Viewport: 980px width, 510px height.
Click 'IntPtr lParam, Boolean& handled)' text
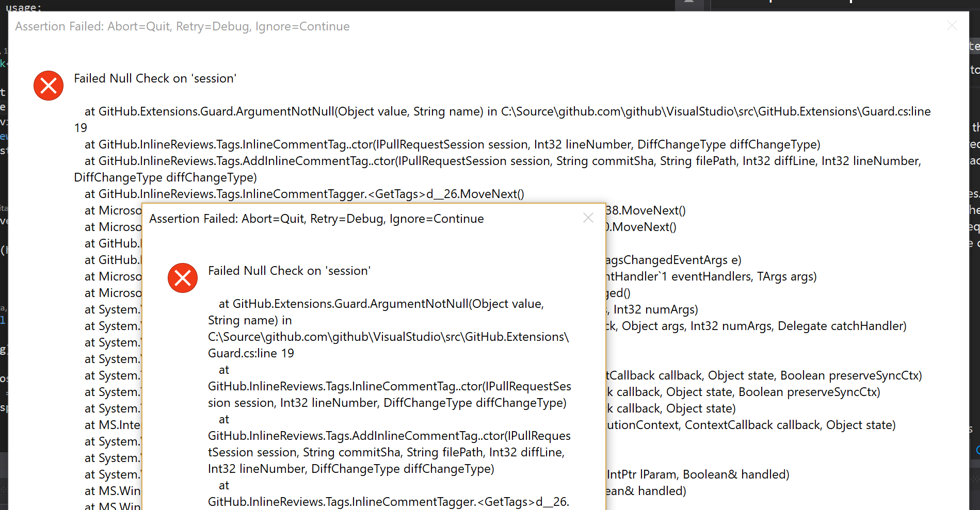[x=698, y=474]
